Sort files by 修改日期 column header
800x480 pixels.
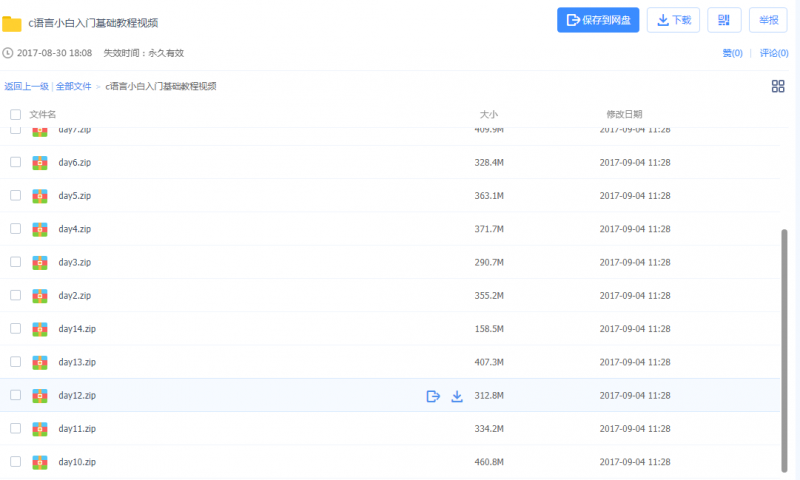(x=624, y=115)
